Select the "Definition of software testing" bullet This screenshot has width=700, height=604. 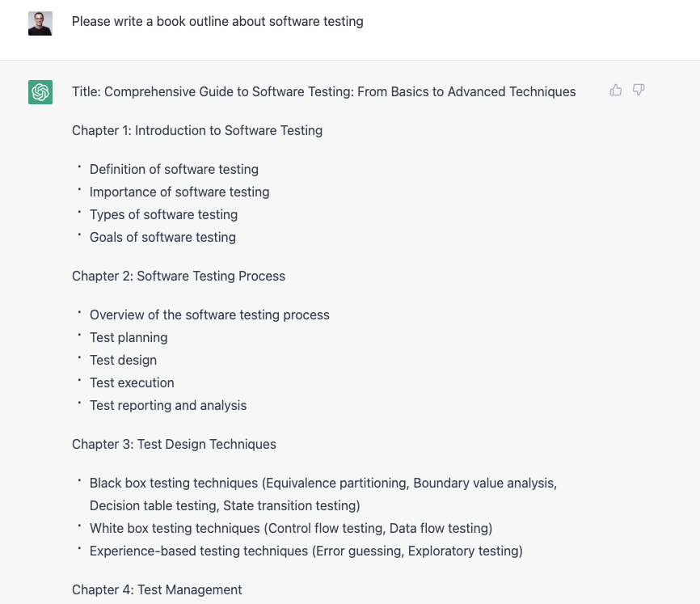(174, 170)
